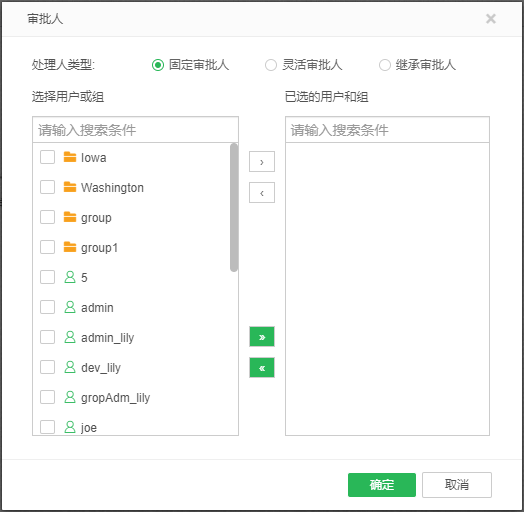Check the group1 checkbox
Image resolution: width=524 pixels, height=512 pixels.
(47, 247)
